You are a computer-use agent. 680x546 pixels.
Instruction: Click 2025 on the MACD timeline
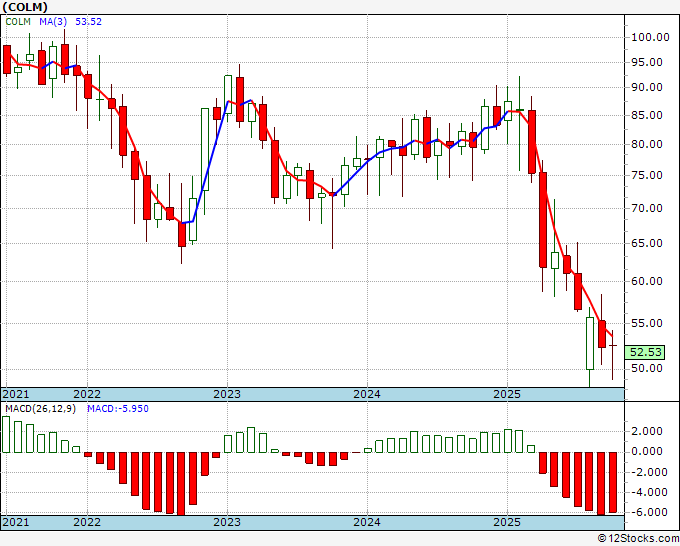[x=507, y=522]
